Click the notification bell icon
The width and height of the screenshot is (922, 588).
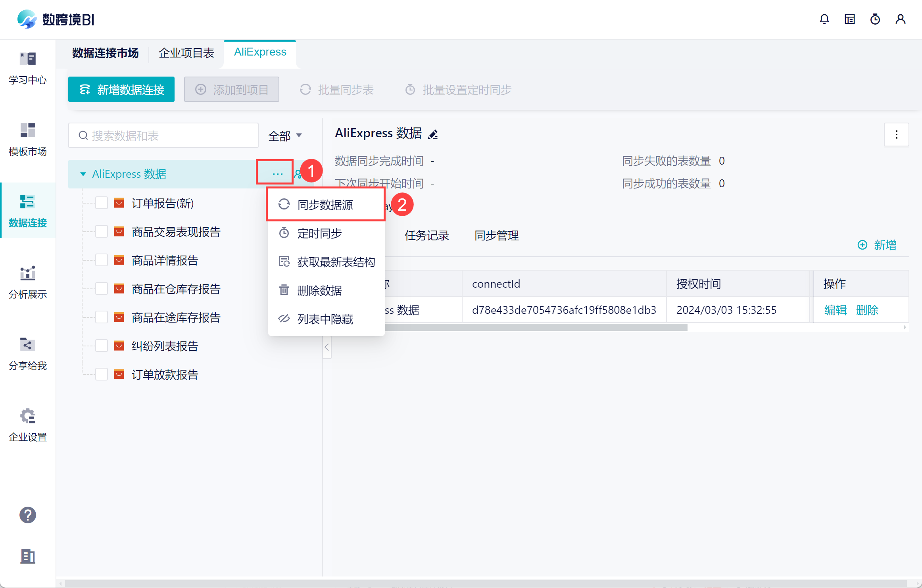click(x=824, y=19)
